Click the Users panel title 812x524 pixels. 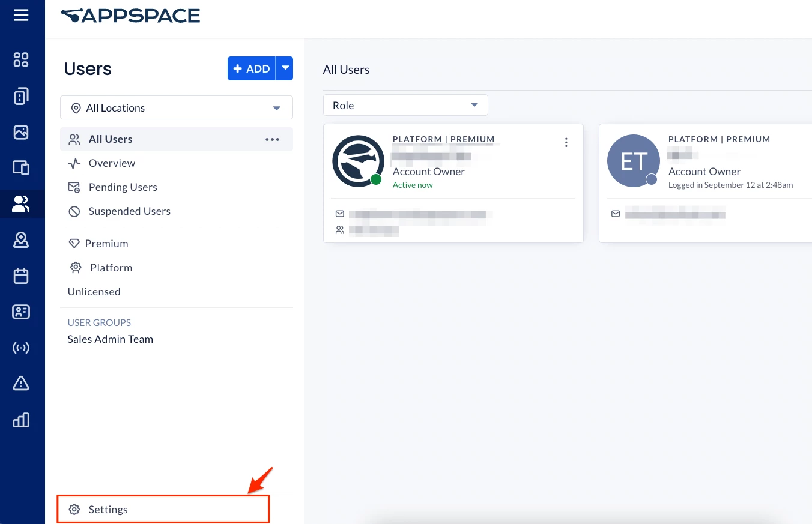(x=88, y=69)
